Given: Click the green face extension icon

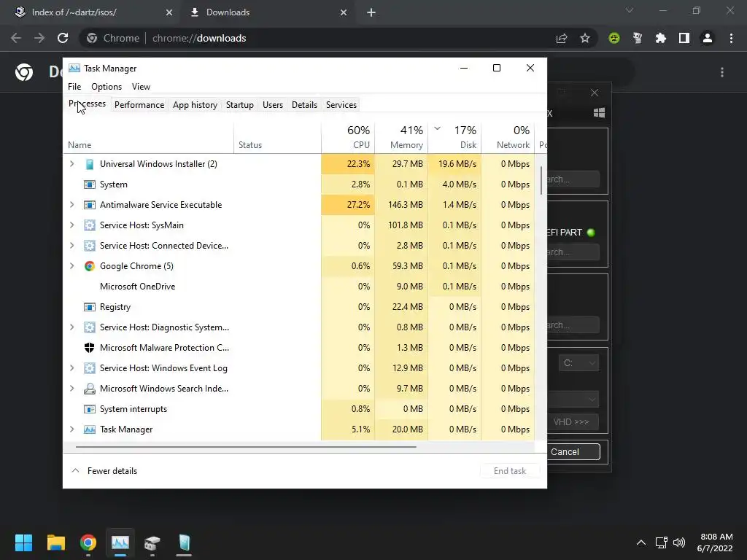Looking at the screenshot, I should (x=614, y=38).
